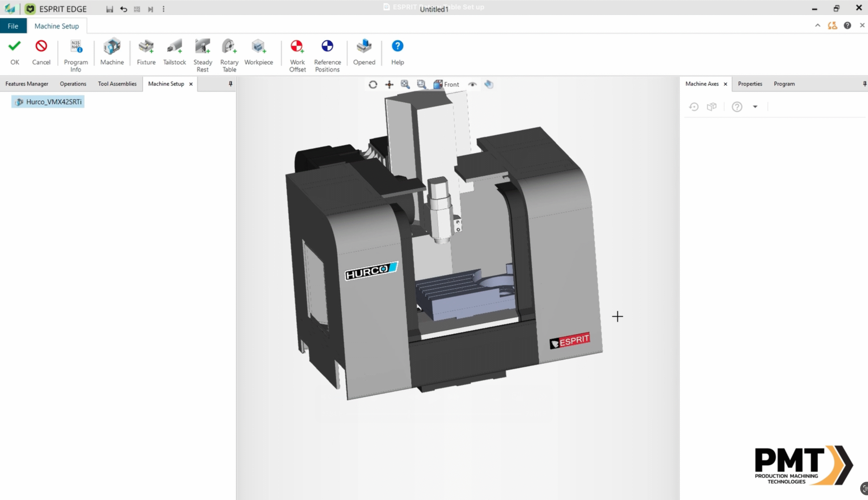Open the Front view orientation selector
This screenshot has width=868, height=500.
(x=446, y=84)
